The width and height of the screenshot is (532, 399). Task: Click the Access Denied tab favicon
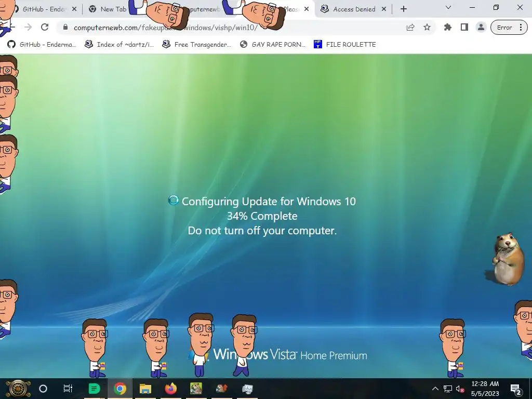[x=325, y=9]
